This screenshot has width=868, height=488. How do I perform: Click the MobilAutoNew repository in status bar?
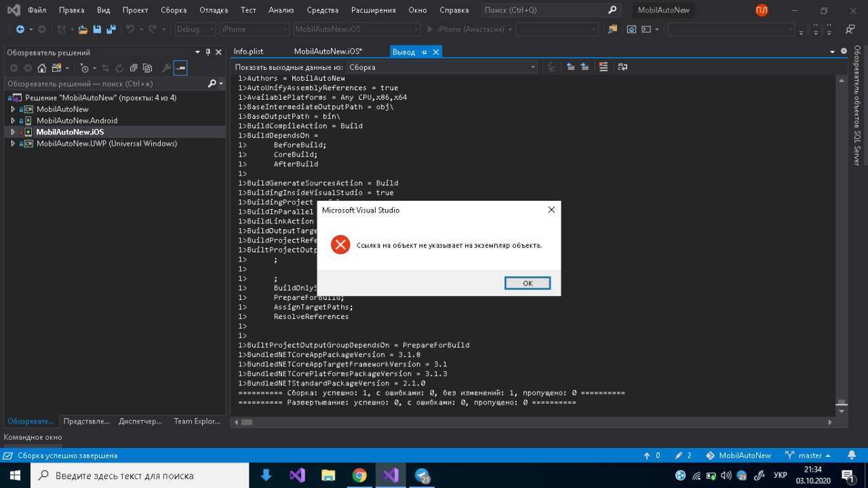click(x=738, y=455)
